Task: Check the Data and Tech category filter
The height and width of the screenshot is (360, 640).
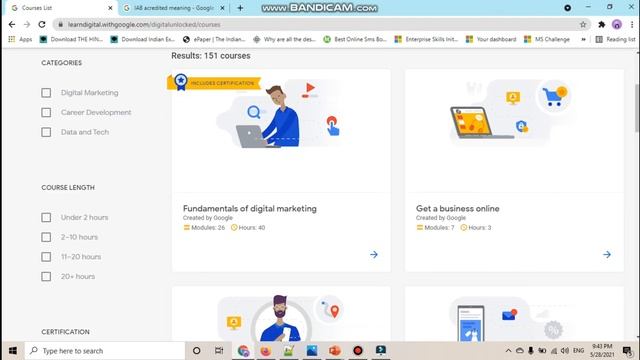Action: pos(46,132)
